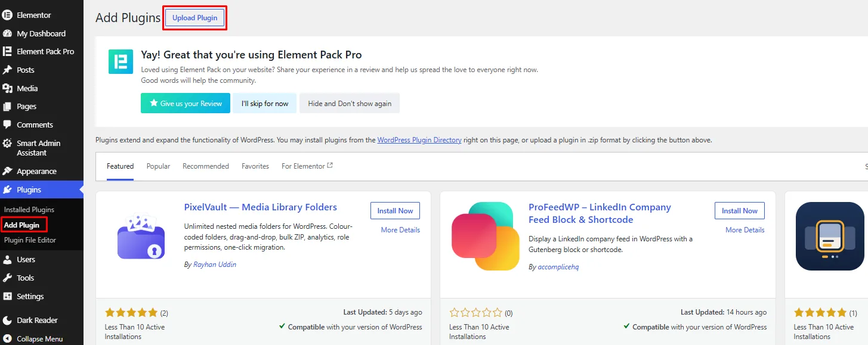Click the My Dashboard gauge icon
The height and width of the screenshot is (345, 868).
pos(7,33)
